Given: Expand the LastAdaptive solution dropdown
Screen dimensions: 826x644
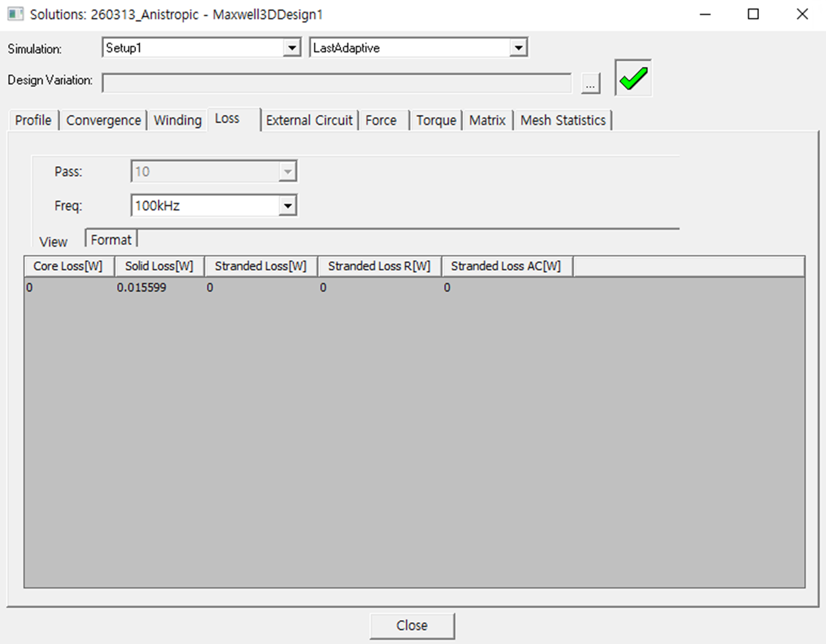Looking at the screenshot, I should click(518, 48).
